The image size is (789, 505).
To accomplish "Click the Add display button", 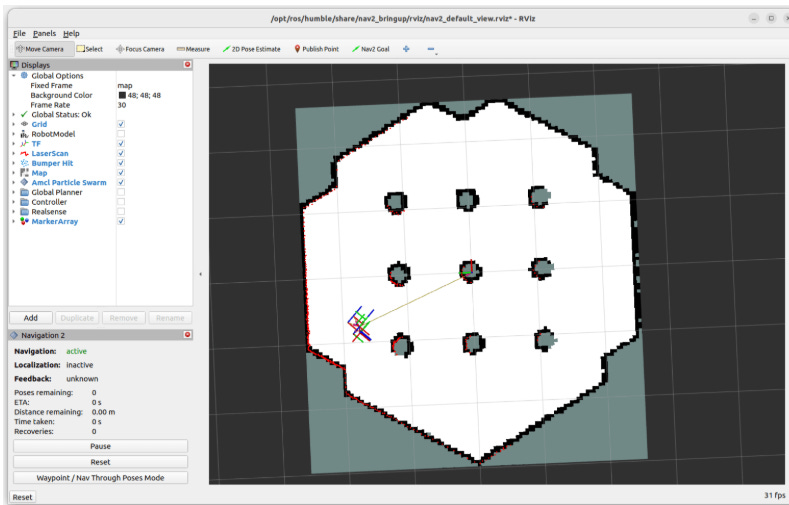I will 31,318.
